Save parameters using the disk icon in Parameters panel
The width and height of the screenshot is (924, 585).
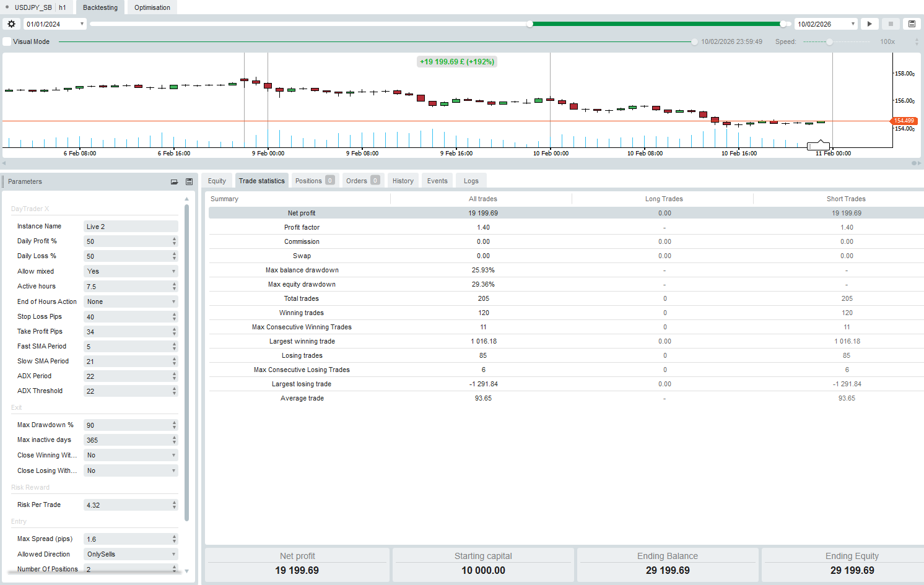189,181
